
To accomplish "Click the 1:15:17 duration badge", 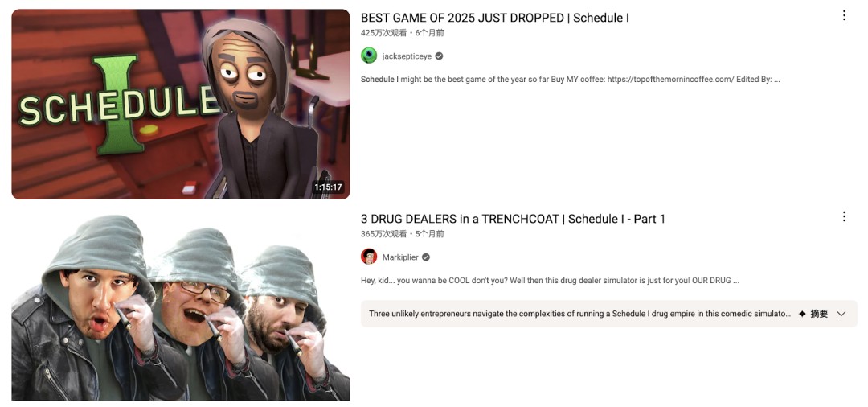I will 328,187.
